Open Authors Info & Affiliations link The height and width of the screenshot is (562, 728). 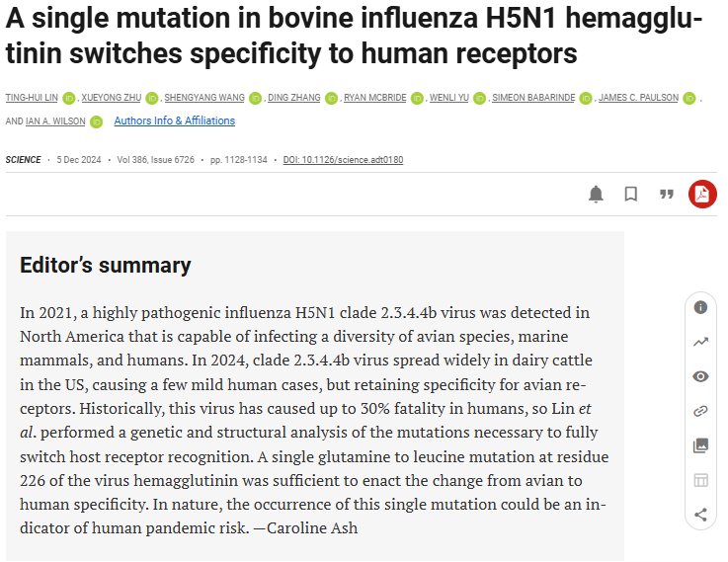click(x=175, y=120)
